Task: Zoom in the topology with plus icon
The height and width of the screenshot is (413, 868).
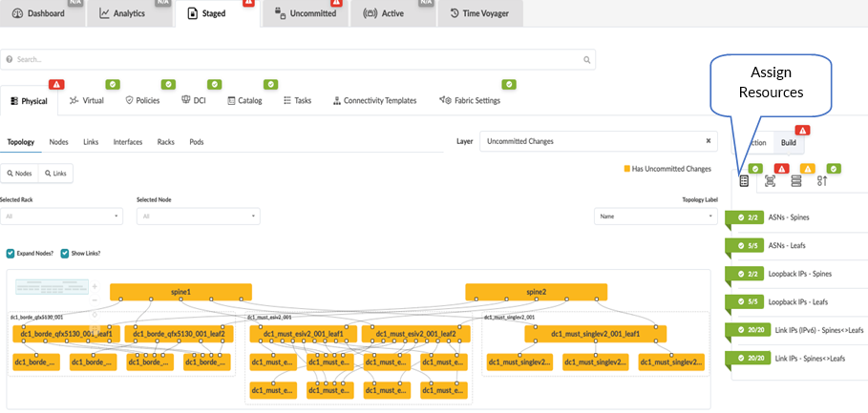Action: 95,286
